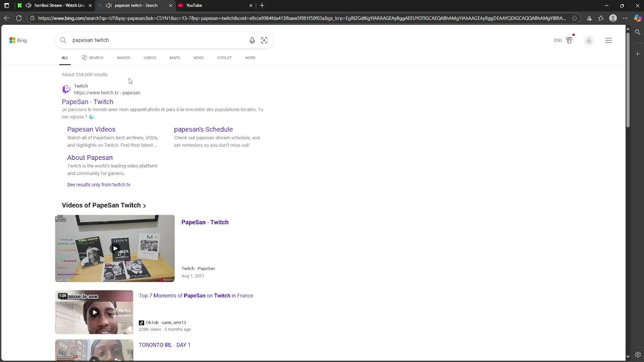The image size is (644, 362).
Task: Open Bing hamburger settings menu
Action: tap(608, 40)
